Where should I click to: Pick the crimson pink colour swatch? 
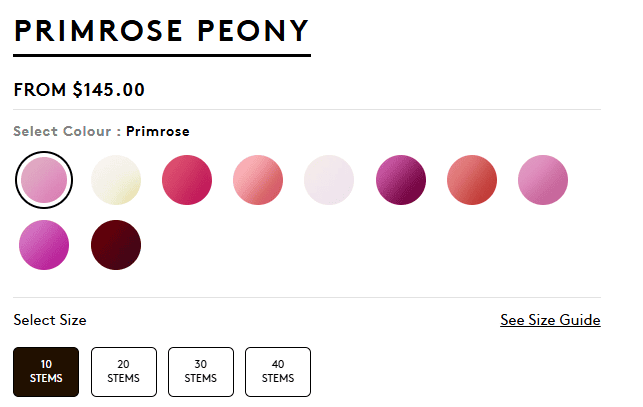(187, 180)
